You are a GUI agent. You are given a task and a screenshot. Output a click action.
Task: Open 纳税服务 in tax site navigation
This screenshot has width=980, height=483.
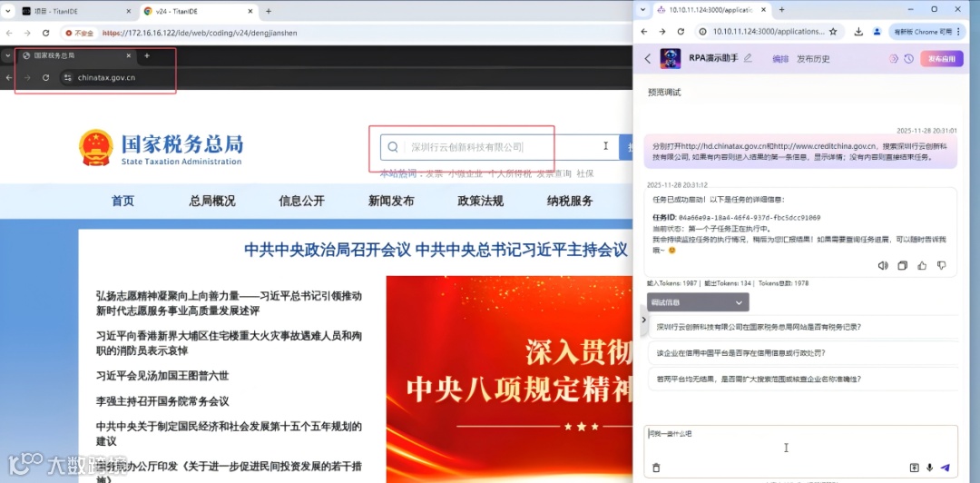tap(570, 201)
